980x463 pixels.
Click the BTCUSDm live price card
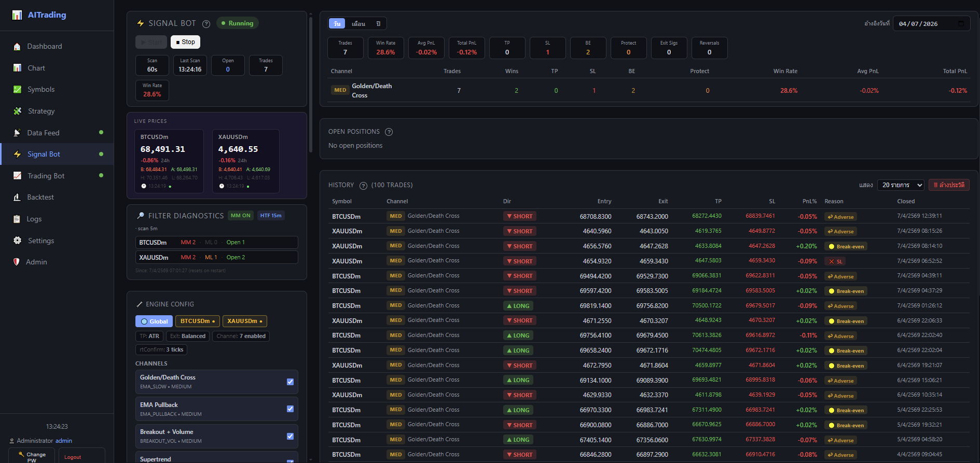(169, 161)
